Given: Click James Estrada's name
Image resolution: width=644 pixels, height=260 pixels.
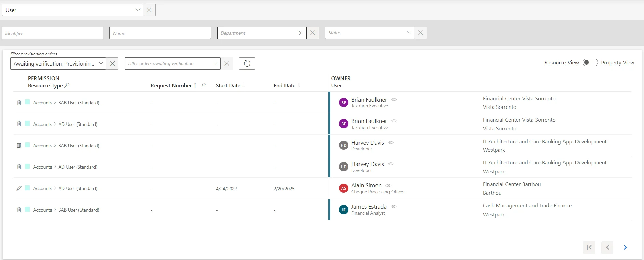Looking at the screenshot, I should pos(369,207).
